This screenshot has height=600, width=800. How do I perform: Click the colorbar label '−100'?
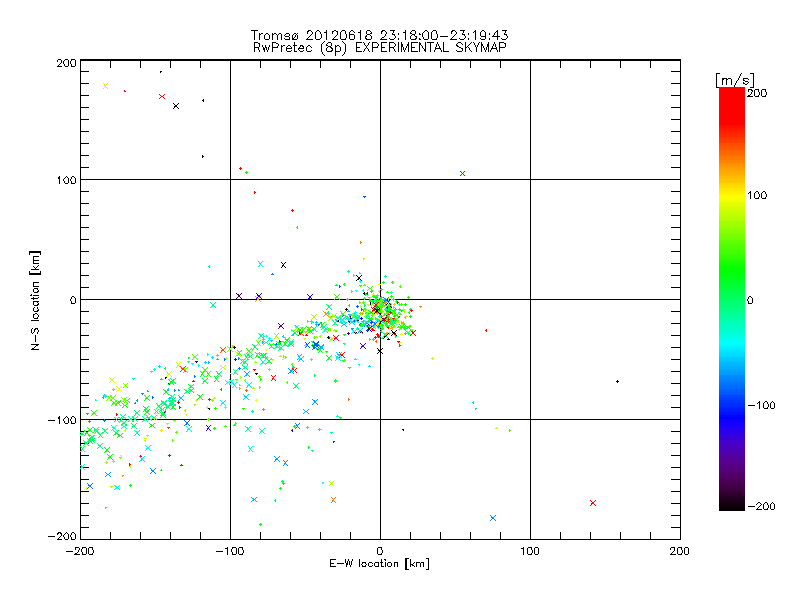tap(761, 405)
